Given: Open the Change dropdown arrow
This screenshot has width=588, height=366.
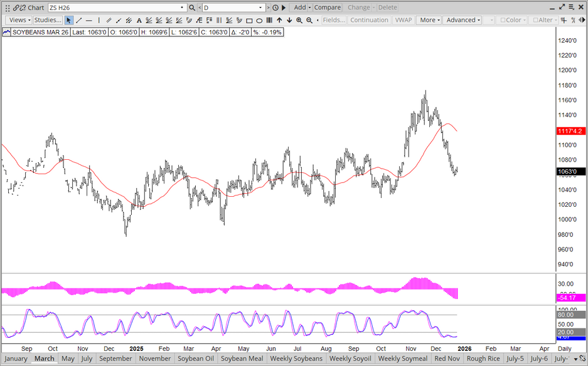Looking at the screenshot, I should pyautogui.click(x=374, y=8).
